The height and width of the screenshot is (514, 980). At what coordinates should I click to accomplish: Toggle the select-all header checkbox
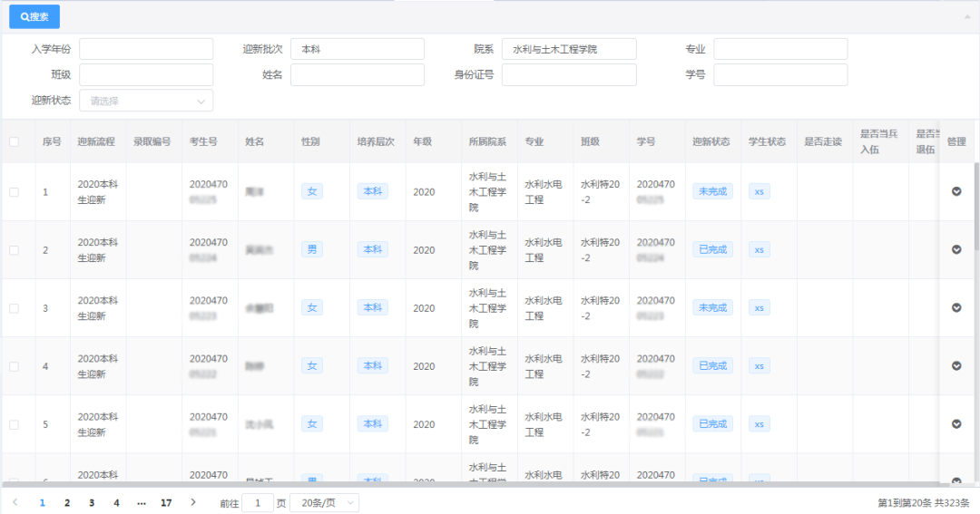pyautogui.click(x=14, y=141)
